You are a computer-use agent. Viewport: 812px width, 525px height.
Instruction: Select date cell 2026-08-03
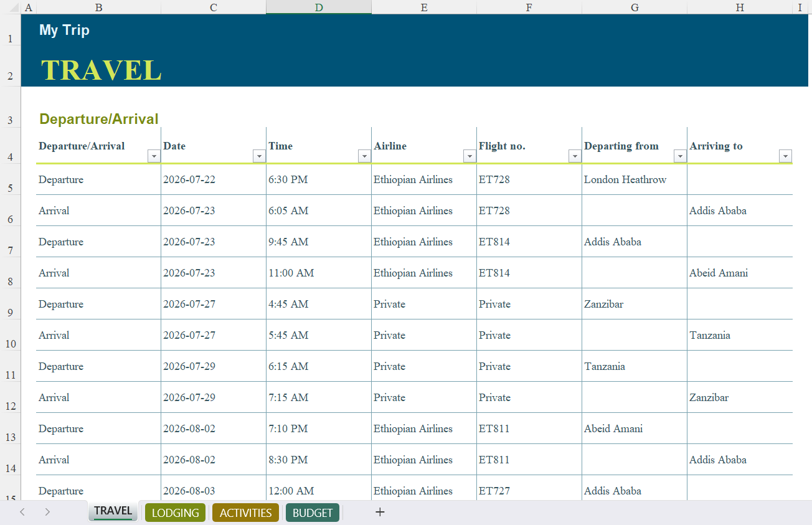tap(214, 489)
